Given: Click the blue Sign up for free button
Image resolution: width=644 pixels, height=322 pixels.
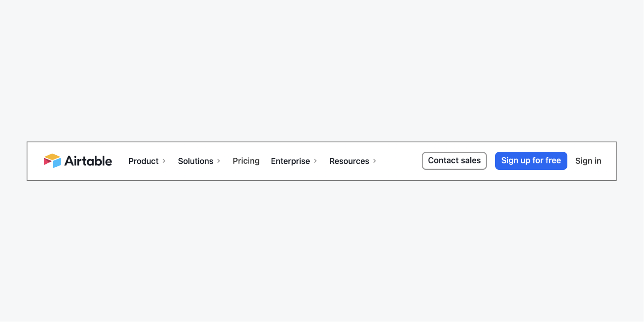Looking at the screenshot, I should pyautogui.click(x=531, y=161).
